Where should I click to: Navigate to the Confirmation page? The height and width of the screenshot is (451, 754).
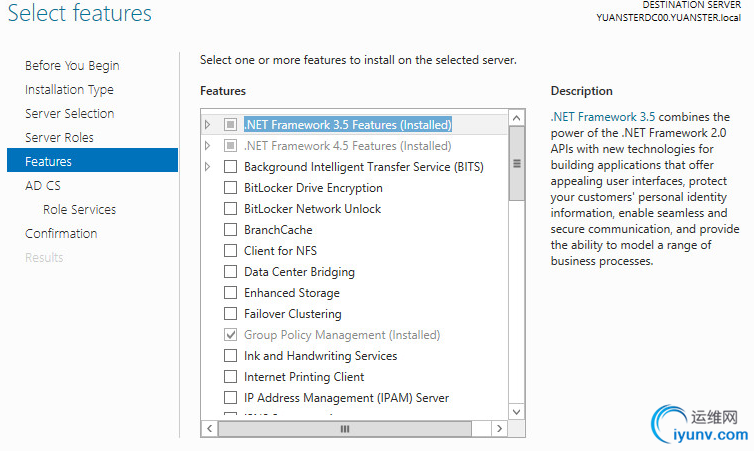61,234
